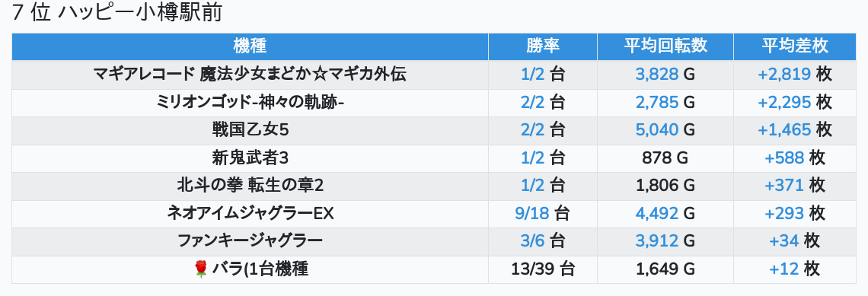Image resolution: width=868 pixels, height=296 pixels.
Task: Click the +12 difference link in バラ row
Action: 784,269
